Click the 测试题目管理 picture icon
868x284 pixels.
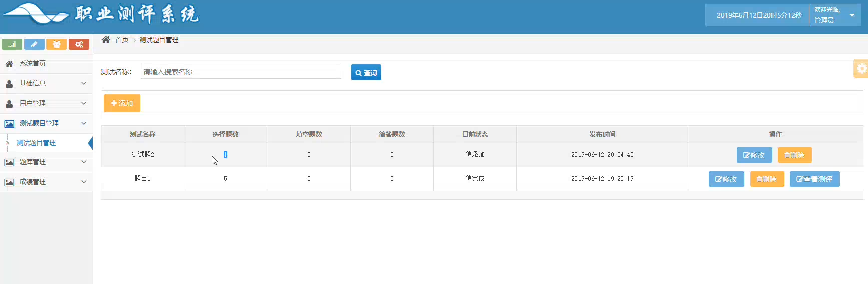tap(9, 124)
